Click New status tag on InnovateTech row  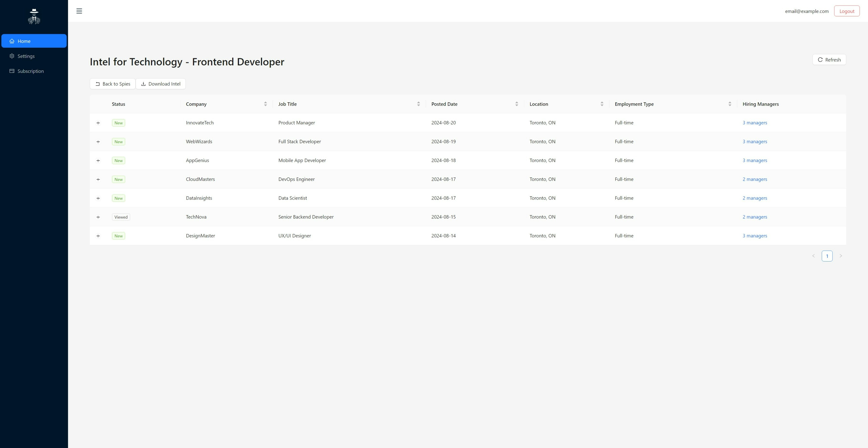click(119, 123)
